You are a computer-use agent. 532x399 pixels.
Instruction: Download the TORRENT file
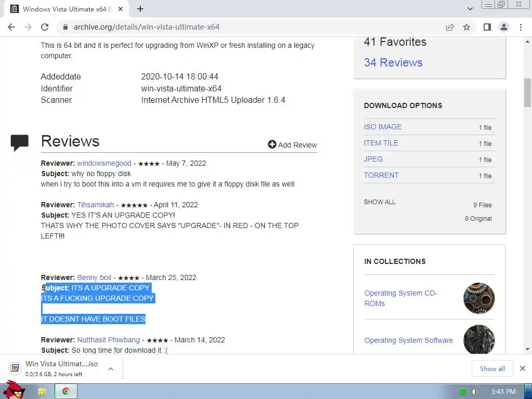click(x=381, y=176)
